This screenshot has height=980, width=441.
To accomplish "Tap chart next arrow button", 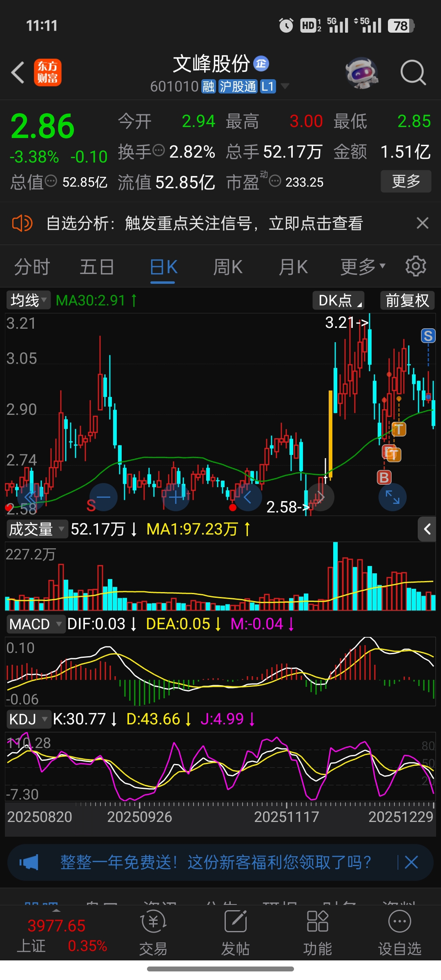I will [321, 497].
